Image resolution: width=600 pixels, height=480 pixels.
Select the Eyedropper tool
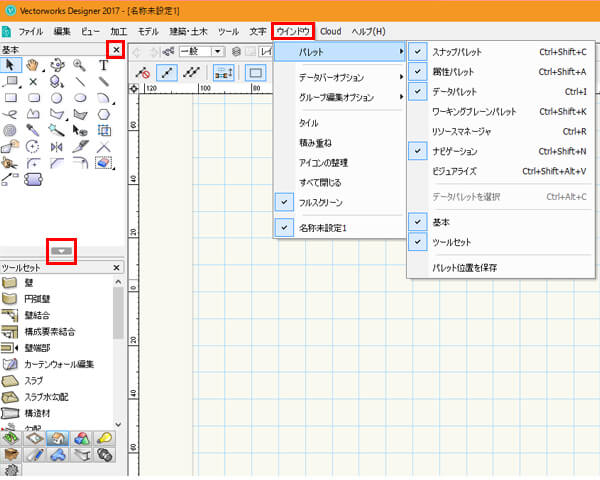point(33,131)
